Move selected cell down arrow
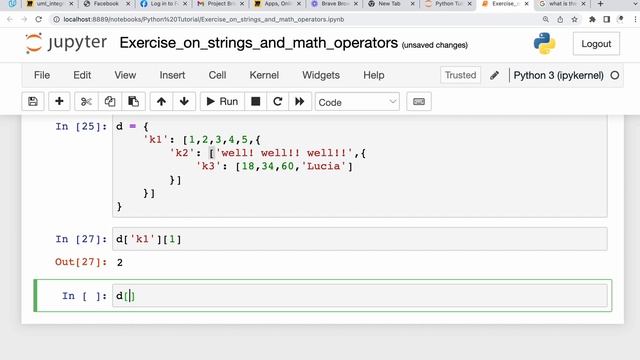This screenshot has width=640, height=360. 184,102
